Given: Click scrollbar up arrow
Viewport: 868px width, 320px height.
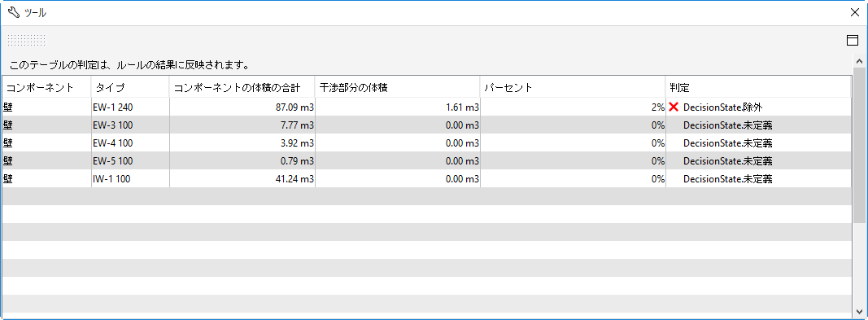Looking at the screenshot, I should pos(859,61).
